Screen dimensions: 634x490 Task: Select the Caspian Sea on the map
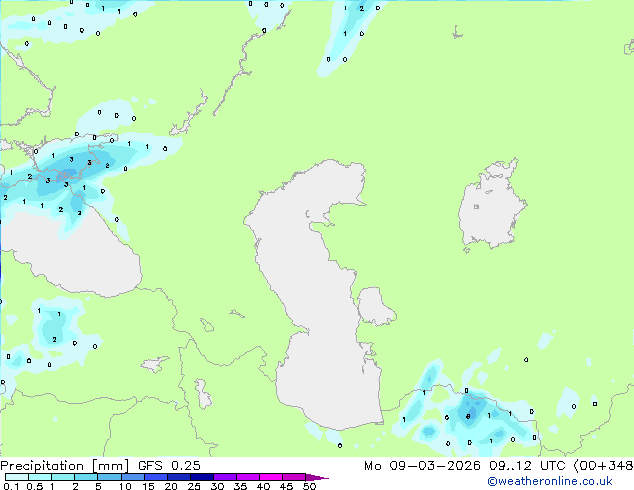pyautogui.click(x=315, y=295)
